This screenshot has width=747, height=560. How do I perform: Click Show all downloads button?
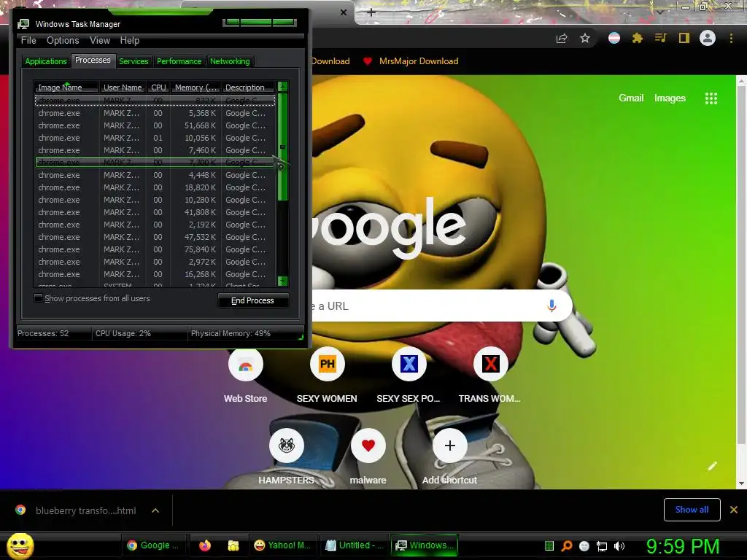click(692, 510)
